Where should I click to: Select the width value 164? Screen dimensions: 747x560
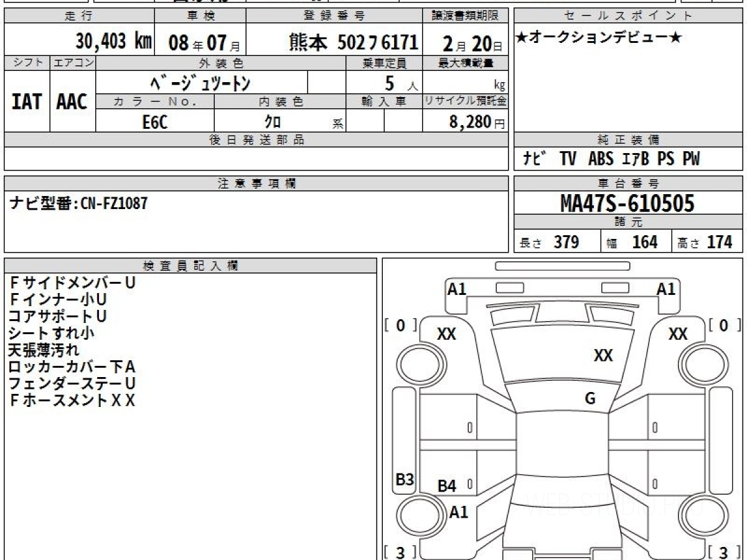click(x=645, y=242)
